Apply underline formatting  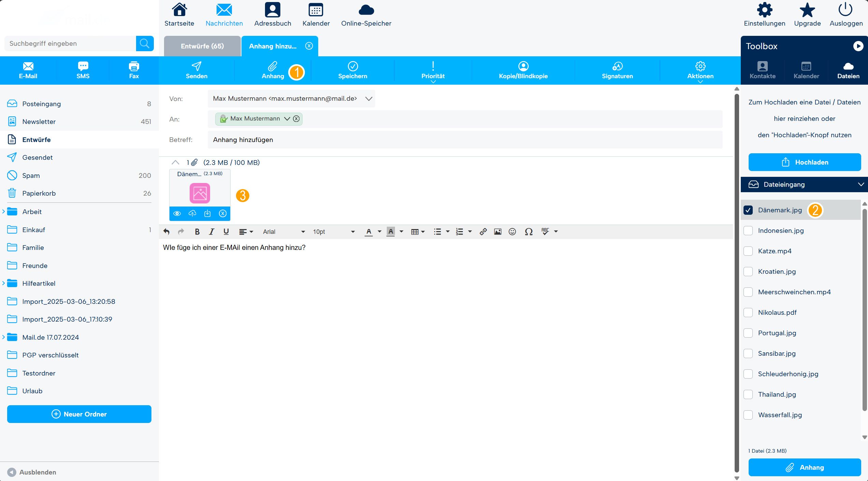click(x=226, y=232)
